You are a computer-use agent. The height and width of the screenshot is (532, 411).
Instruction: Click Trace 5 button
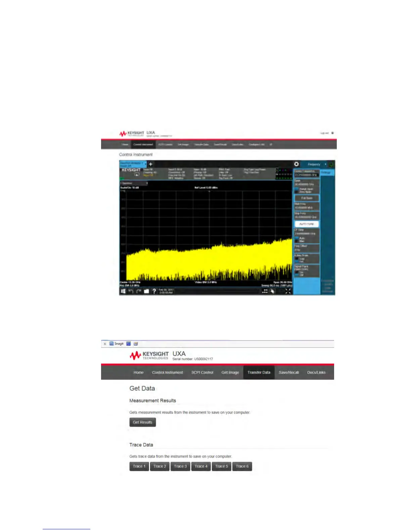(x=222, y=466)
